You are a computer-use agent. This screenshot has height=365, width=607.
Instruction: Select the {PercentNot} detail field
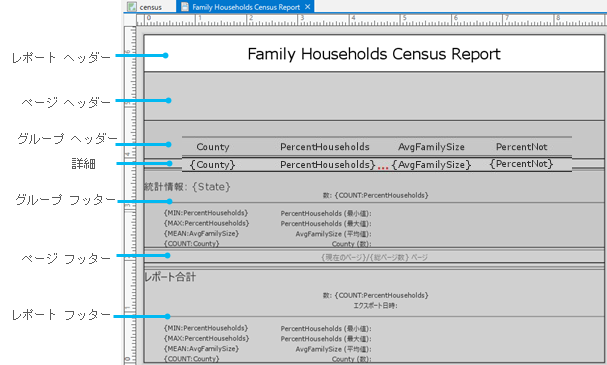521,164
